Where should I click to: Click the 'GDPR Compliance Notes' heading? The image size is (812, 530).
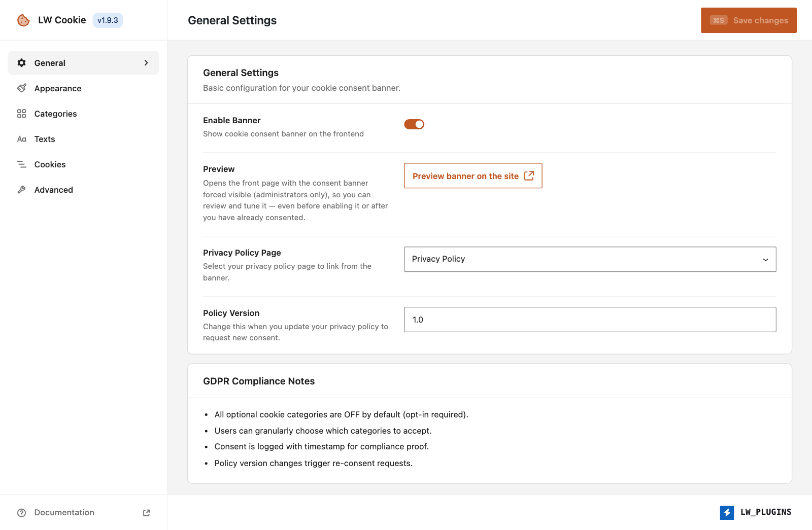pyautogui.click(x=259, y=381)
